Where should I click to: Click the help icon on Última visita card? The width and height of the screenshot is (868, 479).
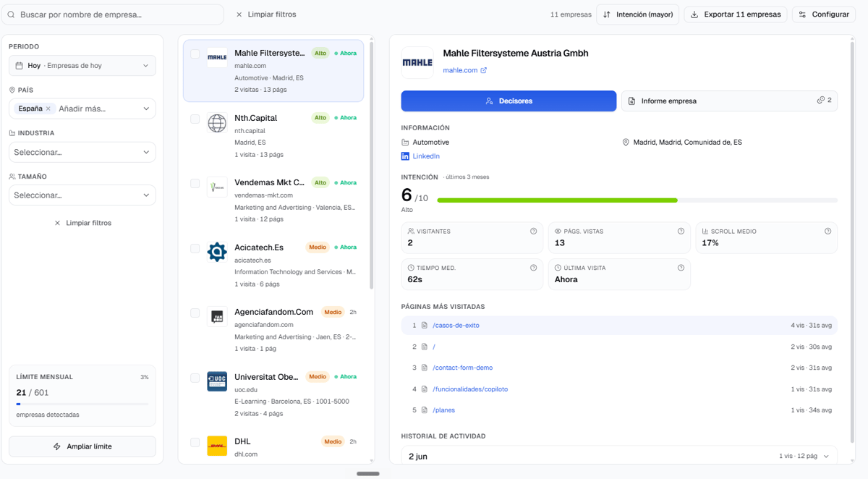(x=681, y=268)
